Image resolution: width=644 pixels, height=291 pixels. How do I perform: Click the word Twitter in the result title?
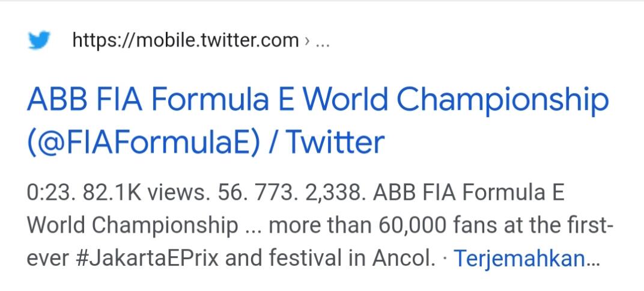coord(333,142)
